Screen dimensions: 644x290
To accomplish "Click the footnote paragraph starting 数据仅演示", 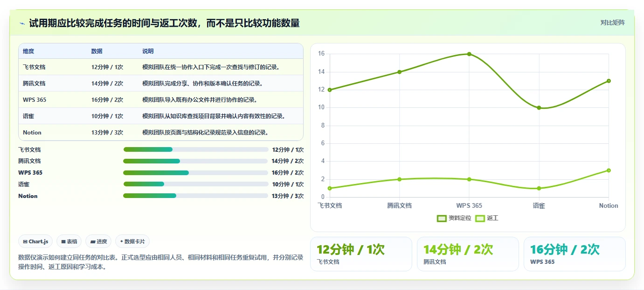I will (161, 262).
